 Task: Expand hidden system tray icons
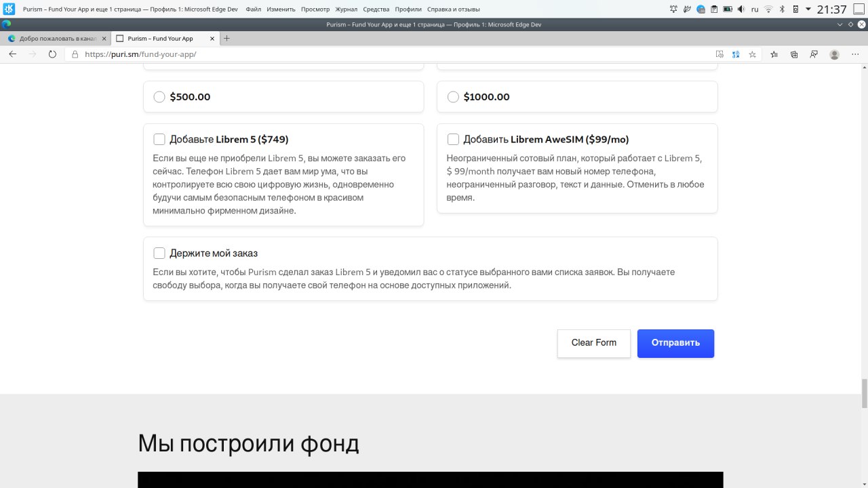click(808, 9)
